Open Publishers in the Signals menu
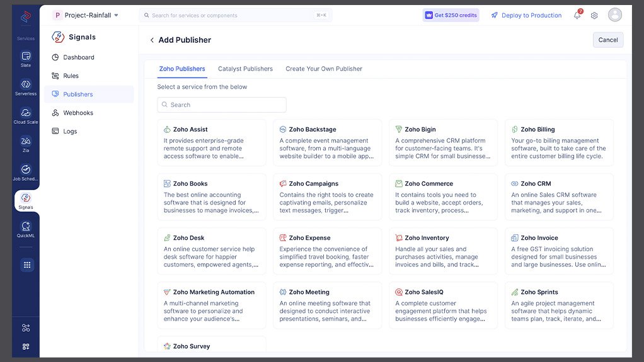The width and height of the screenshot is (644, 362). (x=89, y=94)
